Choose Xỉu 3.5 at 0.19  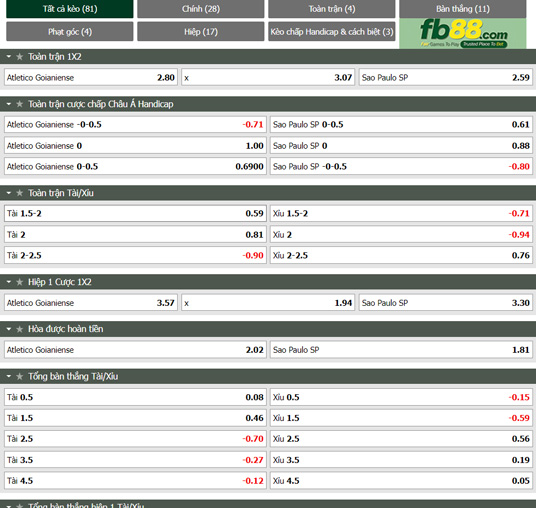point(401,460)
